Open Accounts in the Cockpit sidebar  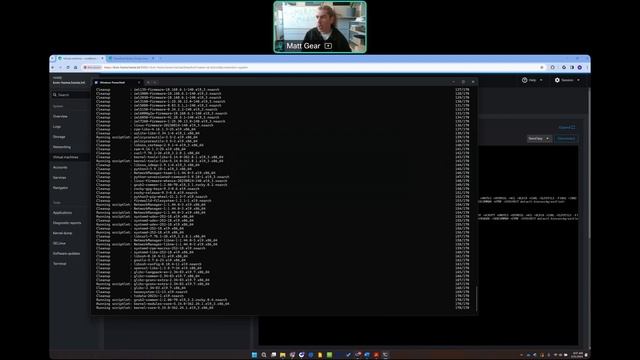pyautogui.click(x=60, y=167)
